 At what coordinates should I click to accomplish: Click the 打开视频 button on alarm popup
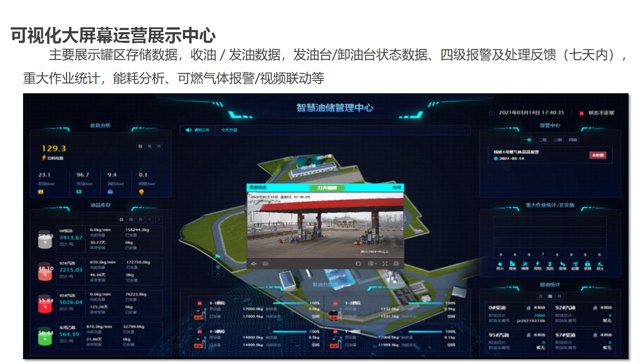coord(327,188)
